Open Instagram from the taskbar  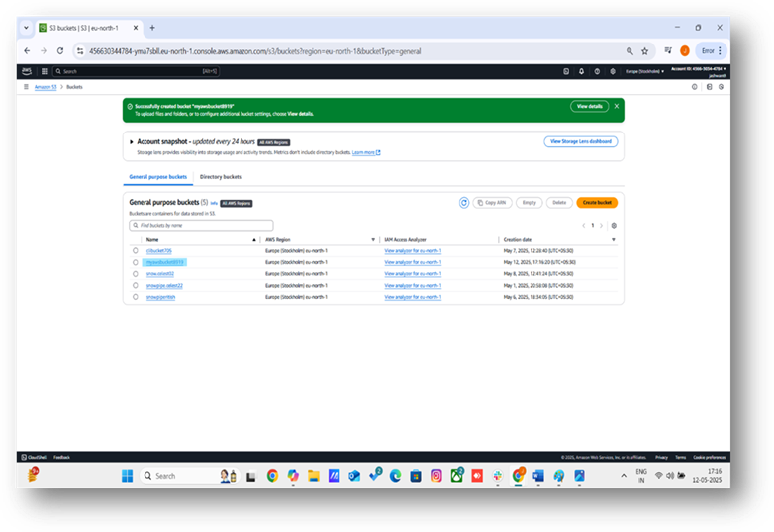tap(436, 476)
